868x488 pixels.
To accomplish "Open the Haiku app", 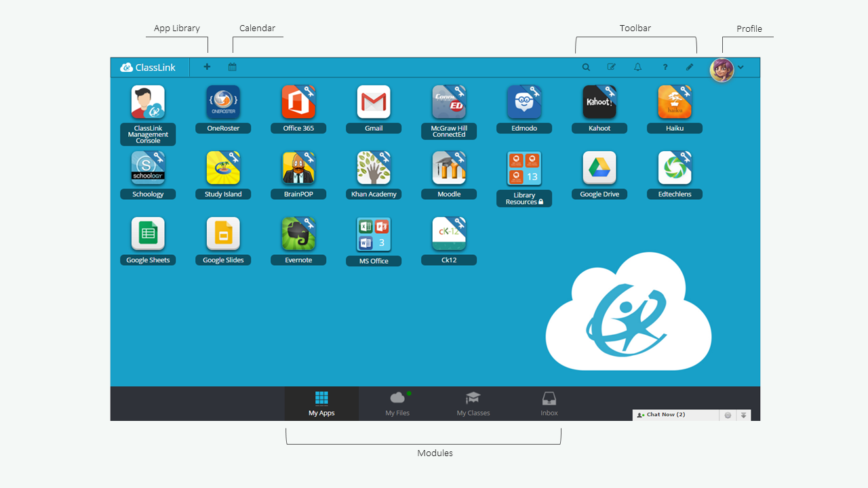I will point(675,102).
